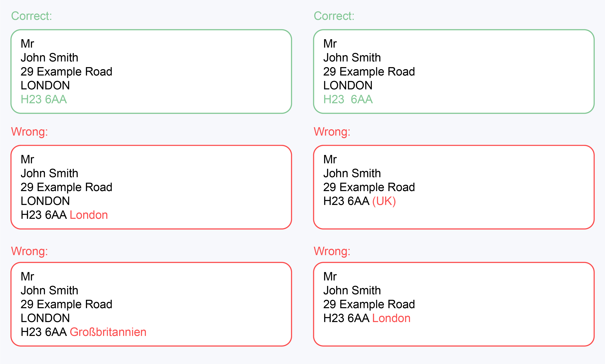This screenshot has height=364, width=605.
Task: Click the bottom-left 'Wrong:' heading
Action: [x=29, y=251]
